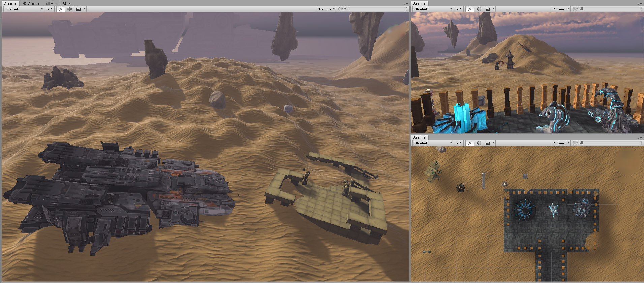Click the effects image icon in left Scene view
644x283 pixels.
(79, 9)
